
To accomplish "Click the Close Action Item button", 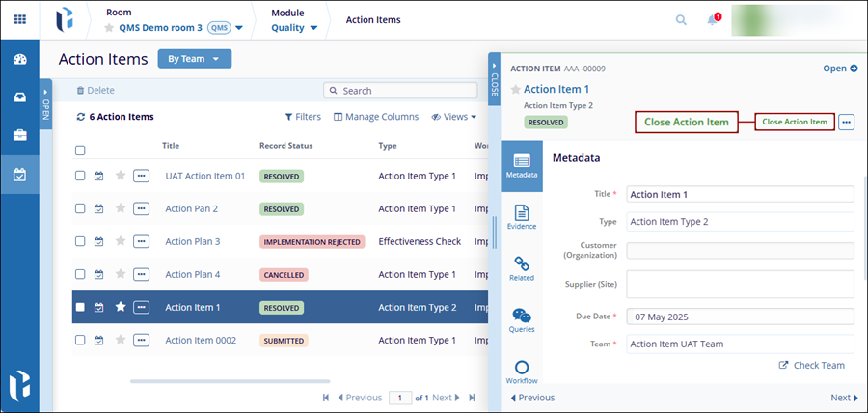I will 794,122.
